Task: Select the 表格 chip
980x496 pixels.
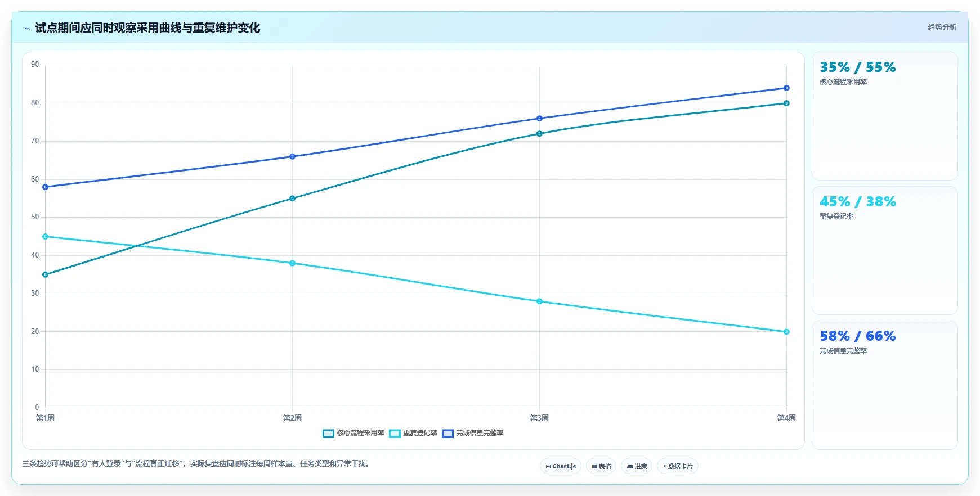Action: tap(601, 466)
